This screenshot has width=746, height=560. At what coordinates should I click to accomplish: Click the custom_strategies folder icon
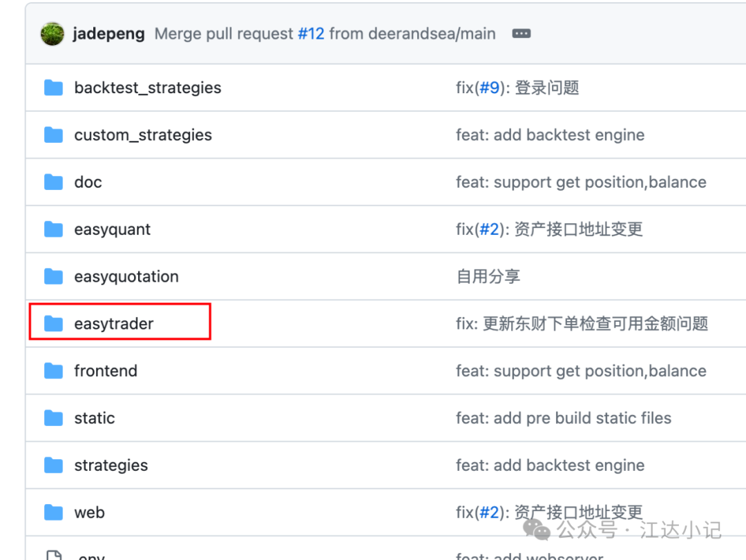coord(53,135)
